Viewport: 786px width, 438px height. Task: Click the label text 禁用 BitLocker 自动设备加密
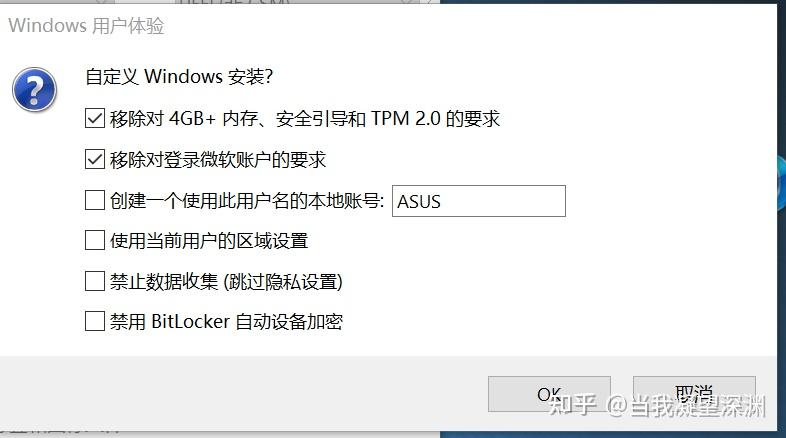[227, 322]
